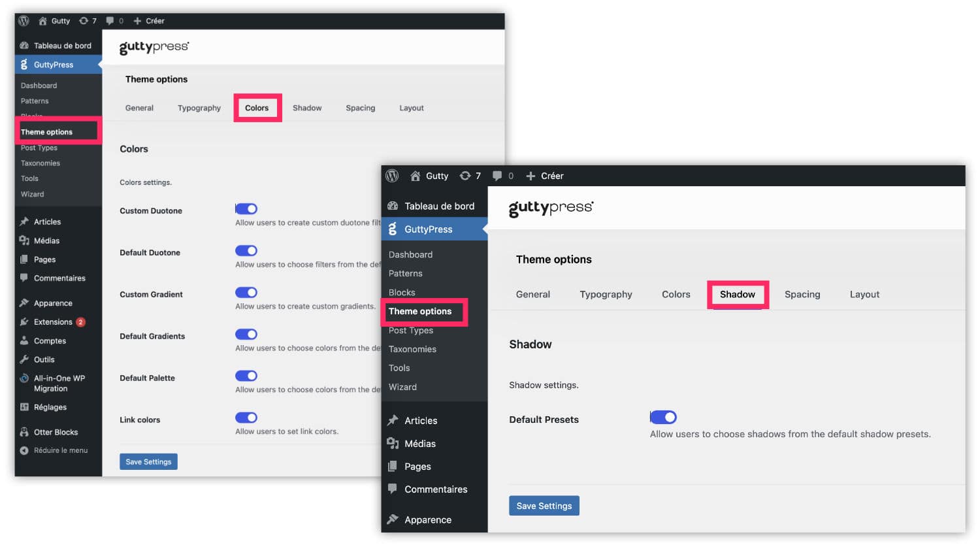
Task: Toggle Custom Duotone switch
Action: (246, 208)
